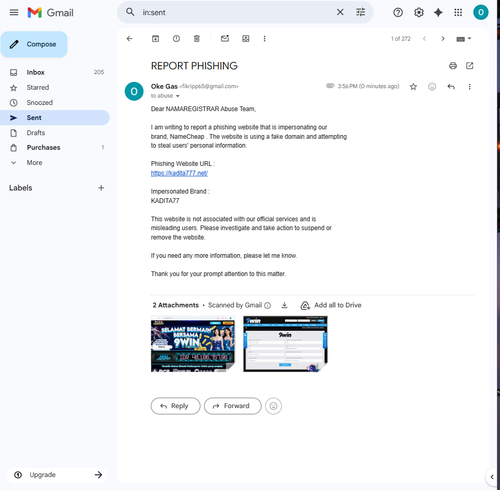Star the message from Oke Gas

click(x=413, y=87)
